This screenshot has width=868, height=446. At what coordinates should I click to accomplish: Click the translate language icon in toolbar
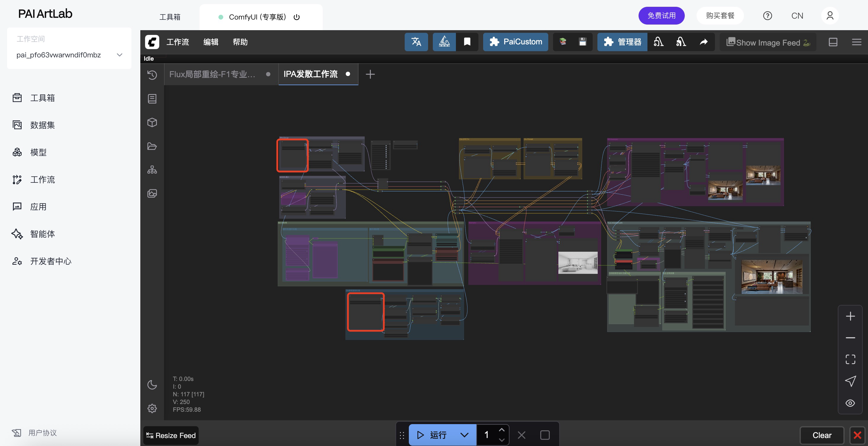pos(416,42)
